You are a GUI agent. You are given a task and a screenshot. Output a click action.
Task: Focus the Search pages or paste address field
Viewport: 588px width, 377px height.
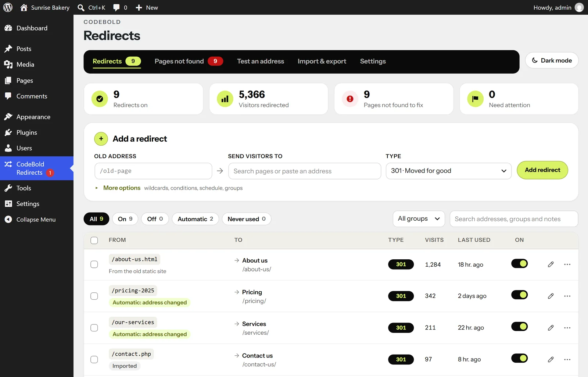[305, 171]
